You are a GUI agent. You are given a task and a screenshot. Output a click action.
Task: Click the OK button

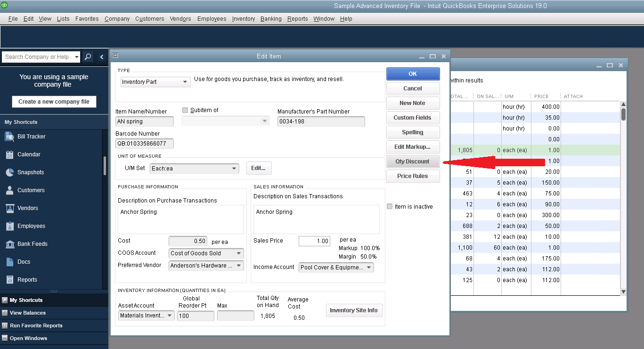(x=413, y=74)
